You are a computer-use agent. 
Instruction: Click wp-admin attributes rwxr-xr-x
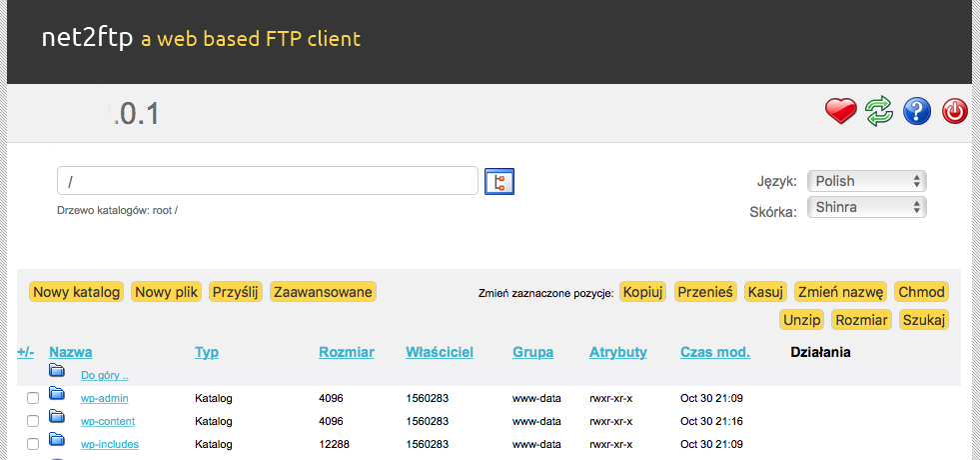point(610,398)
